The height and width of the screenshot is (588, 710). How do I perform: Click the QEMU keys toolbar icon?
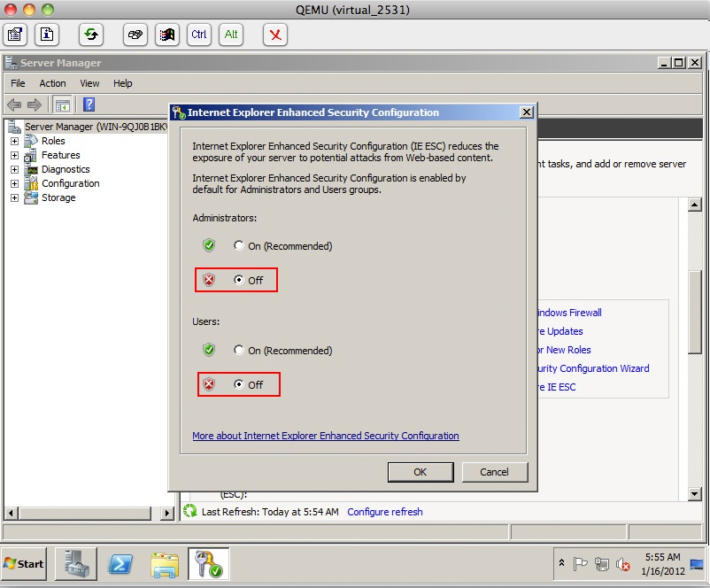coord(135,35)
